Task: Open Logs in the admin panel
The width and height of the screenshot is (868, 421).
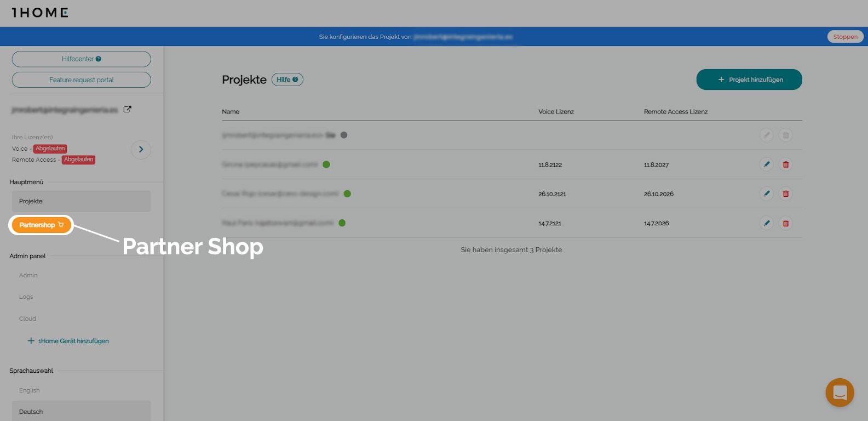Action: (x=26, y=297)
